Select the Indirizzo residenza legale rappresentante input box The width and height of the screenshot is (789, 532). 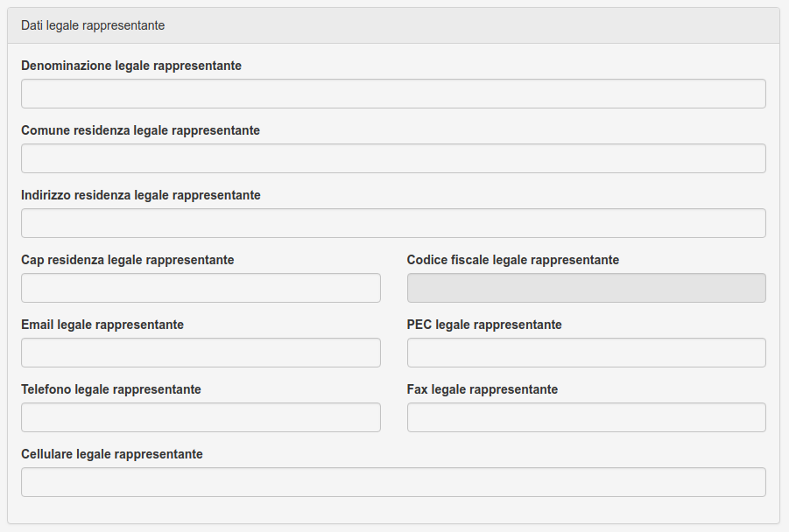click(x=393, y=223)
